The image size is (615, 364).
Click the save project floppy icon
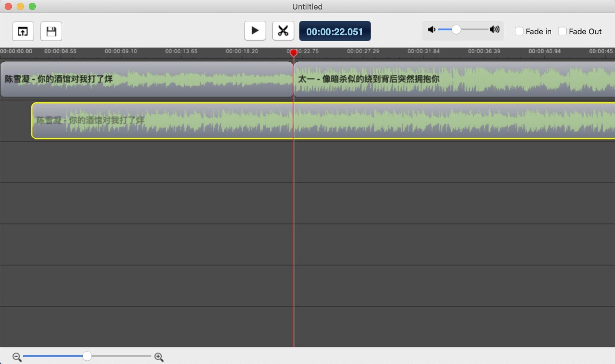(51, 31)
